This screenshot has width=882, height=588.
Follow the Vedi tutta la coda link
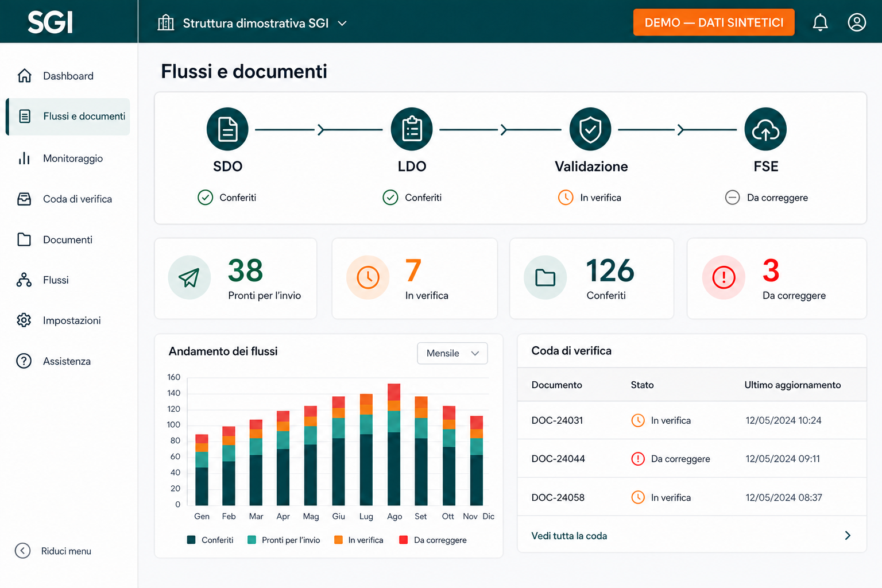(x=569, y=536)
